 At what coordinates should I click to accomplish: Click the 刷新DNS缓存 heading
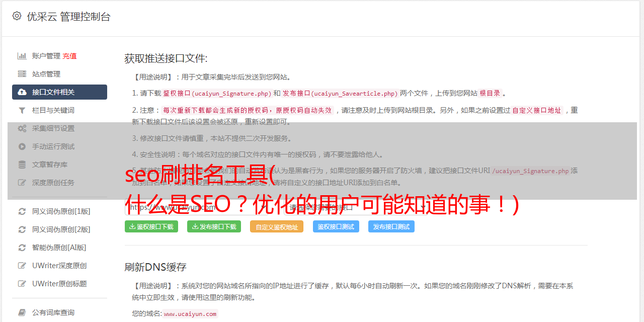tap(155, 267)
